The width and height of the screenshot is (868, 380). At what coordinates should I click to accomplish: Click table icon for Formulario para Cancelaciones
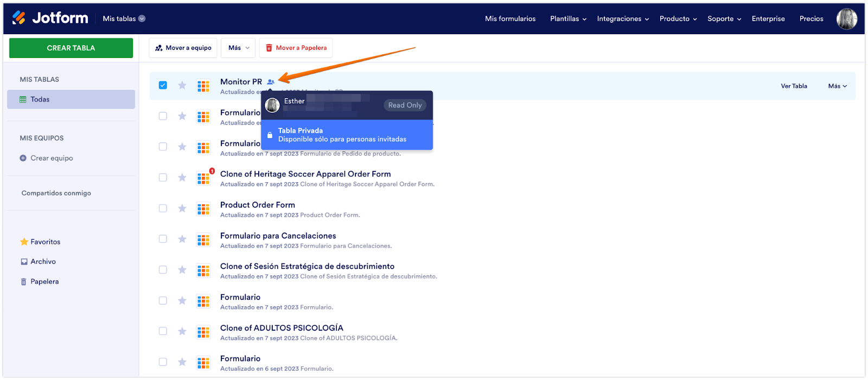pos(203,240)
